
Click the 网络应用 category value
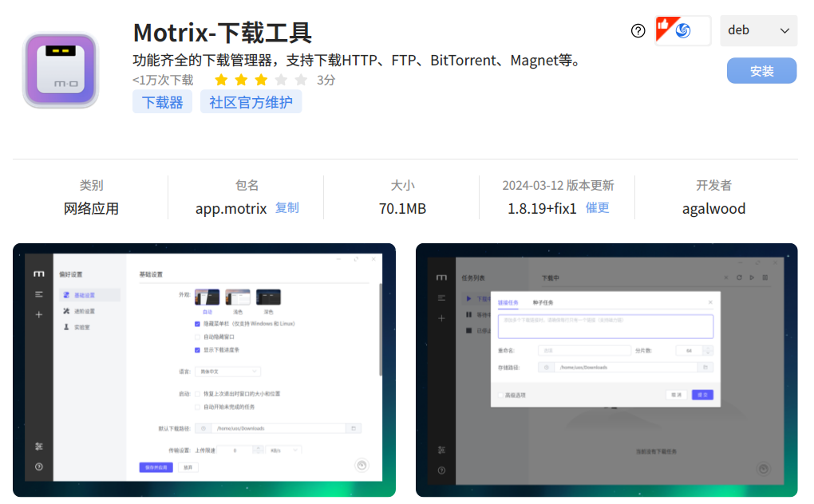click(91, 209)
